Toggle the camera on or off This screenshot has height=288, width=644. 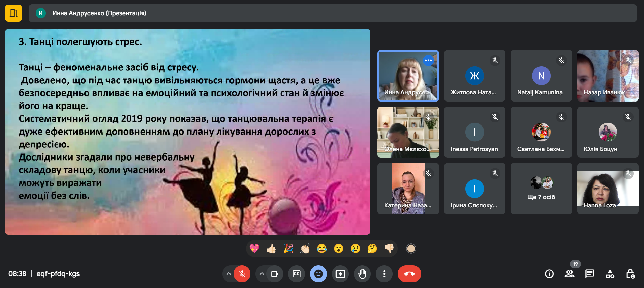pos(275,274)
